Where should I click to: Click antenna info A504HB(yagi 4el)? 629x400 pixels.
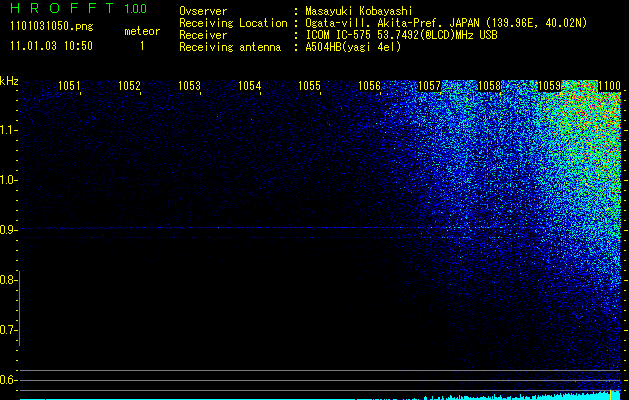(x=353, y=47)
